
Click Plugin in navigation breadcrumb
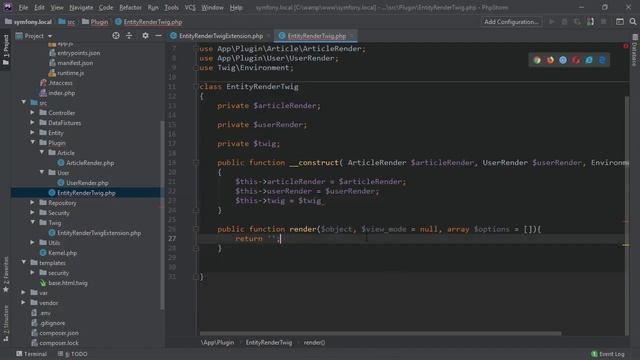(99, 22)
